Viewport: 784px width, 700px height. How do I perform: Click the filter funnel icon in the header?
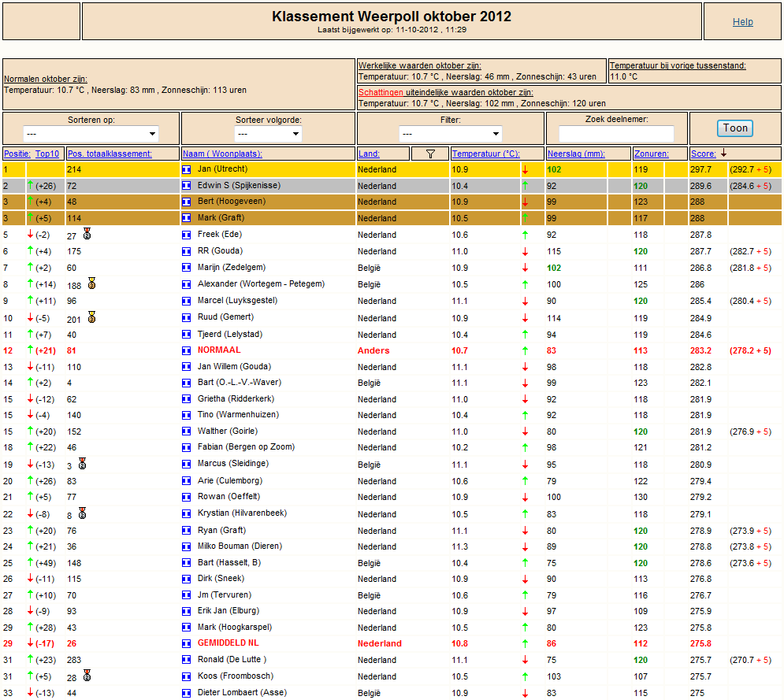click(430, 154)
